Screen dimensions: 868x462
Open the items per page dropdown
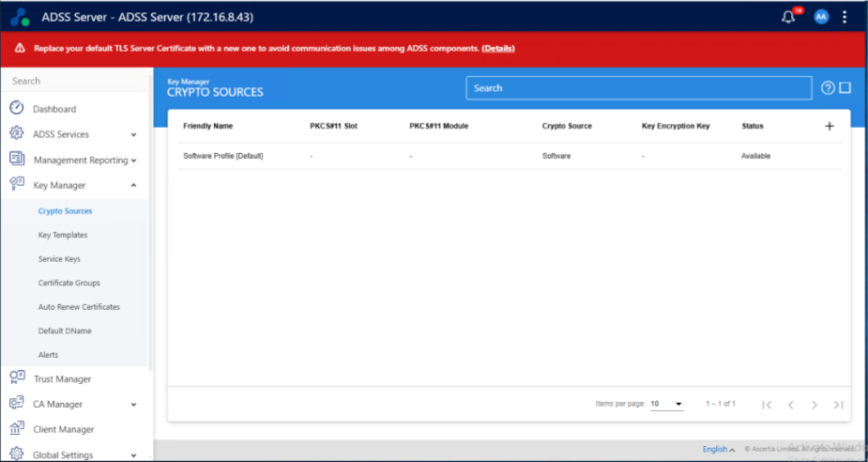667,404
